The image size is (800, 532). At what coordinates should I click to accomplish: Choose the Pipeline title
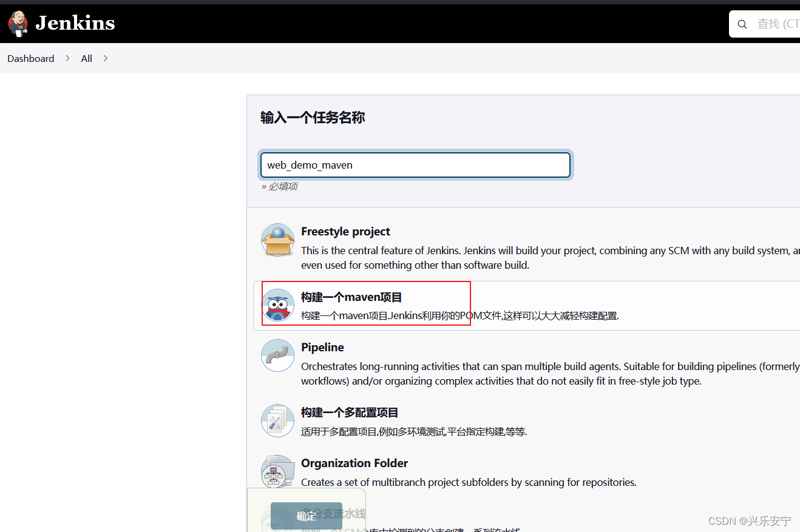(x=322, y=347)
